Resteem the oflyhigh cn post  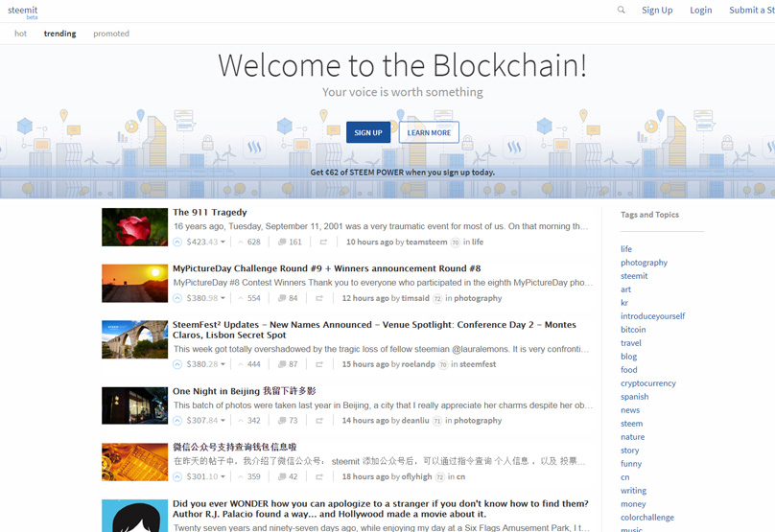pos(319,477)
